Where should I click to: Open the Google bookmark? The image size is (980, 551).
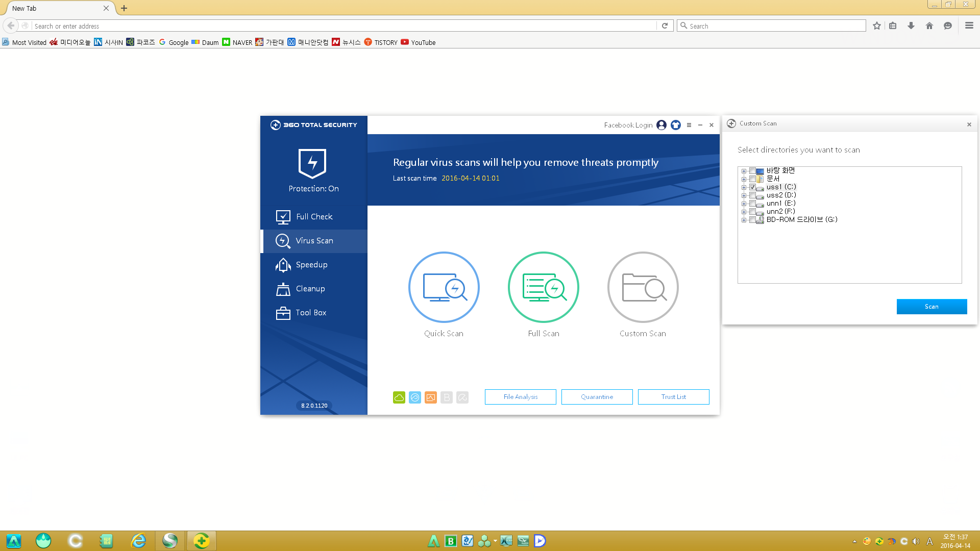174,42
